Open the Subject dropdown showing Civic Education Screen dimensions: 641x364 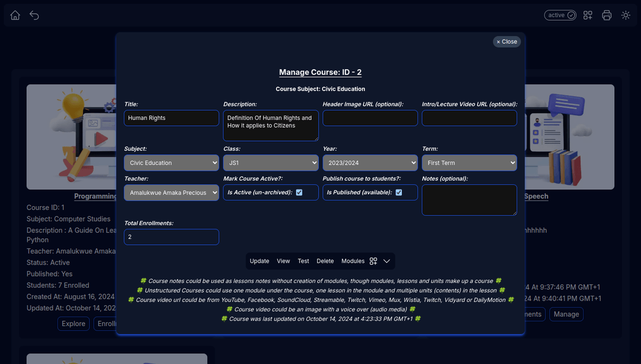(x=172, y=163)
